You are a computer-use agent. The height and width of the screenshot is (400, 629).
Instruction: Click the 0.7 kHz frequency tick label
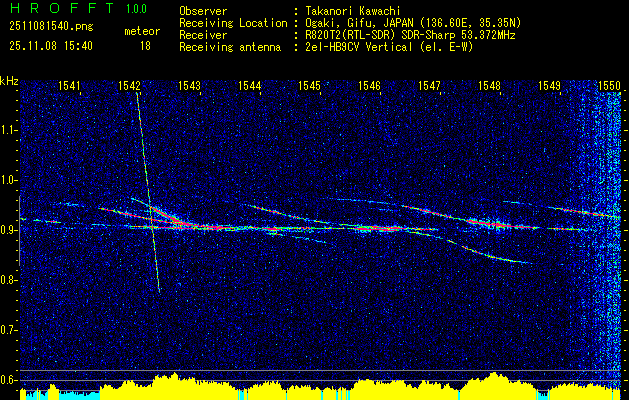pos(8,331)
